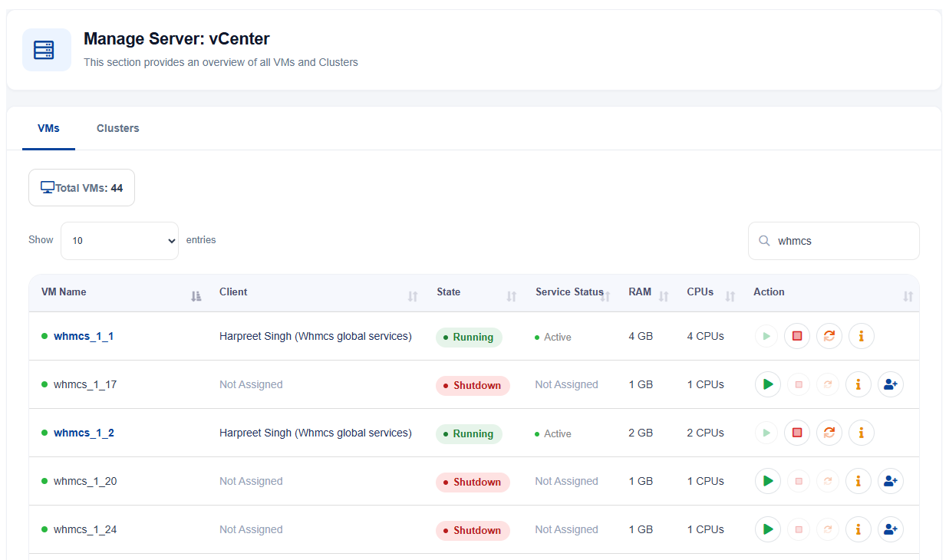This screenshot has width=949, height=560.
Task: Click disabled start icon for whmcs_1_1
Action: tap(766, 336)
